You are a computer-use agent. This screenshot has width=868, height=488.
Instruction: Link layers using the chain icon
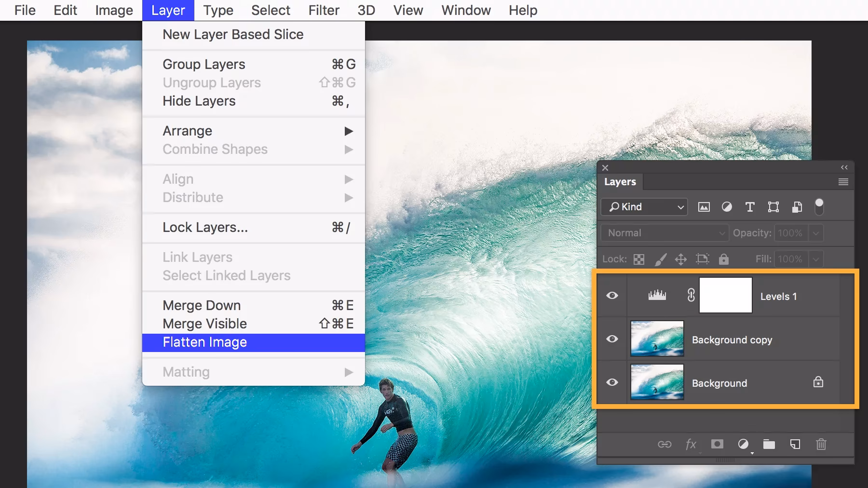665,445
